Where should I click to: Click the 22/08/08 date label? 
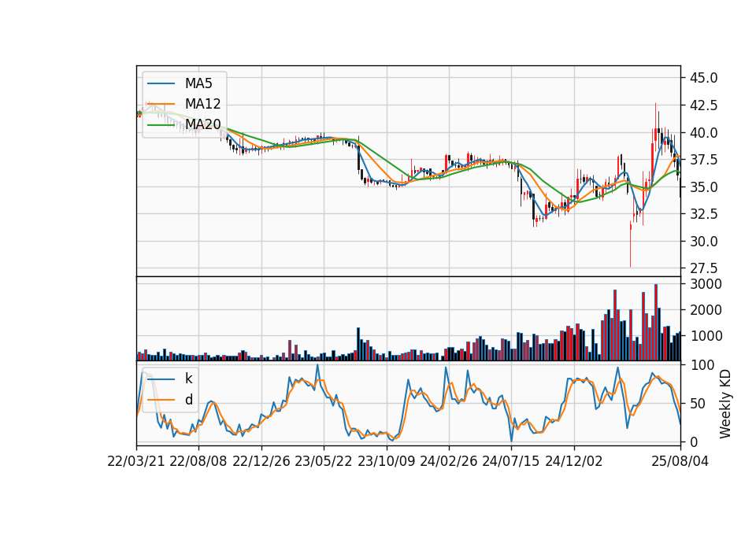click(x=198, y=462)
